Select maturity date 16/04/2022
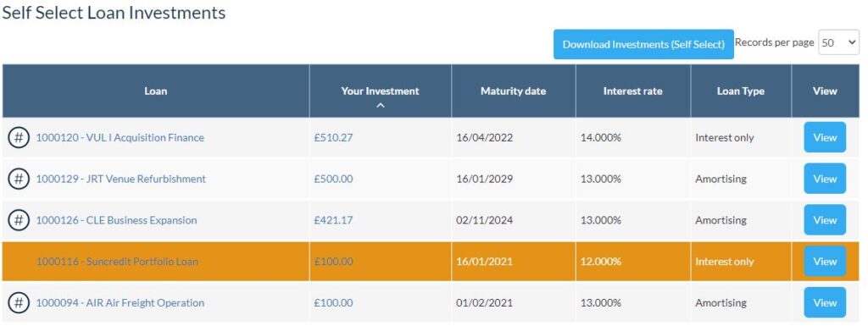 pyautogui.click(x=484, y=137)
